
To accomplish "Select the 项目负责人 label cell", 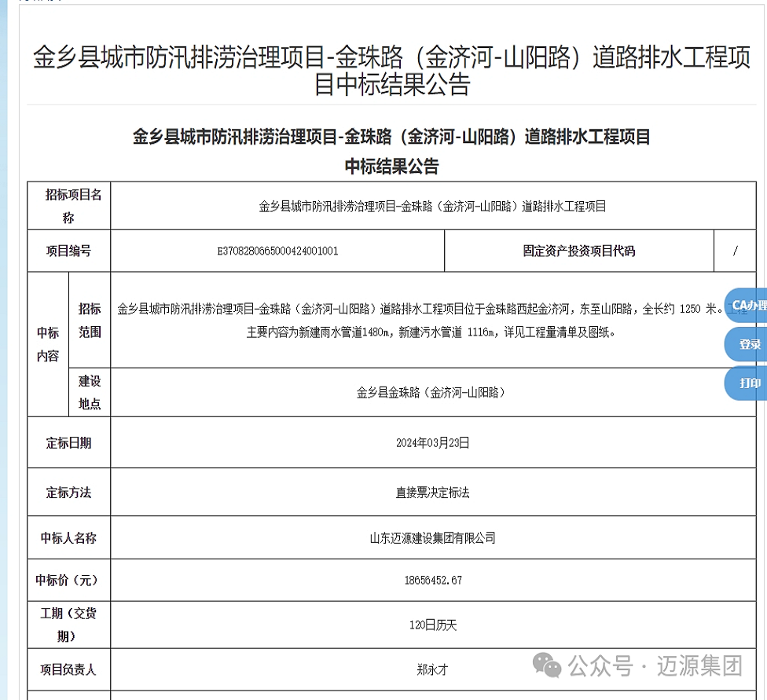I will [x=69, y=669].
